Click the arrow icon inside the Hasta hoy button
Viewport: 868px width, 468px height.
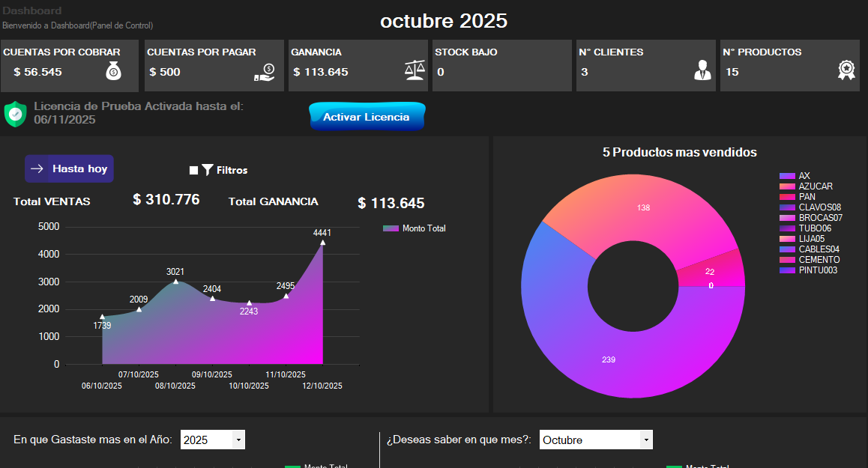(37, 168)
